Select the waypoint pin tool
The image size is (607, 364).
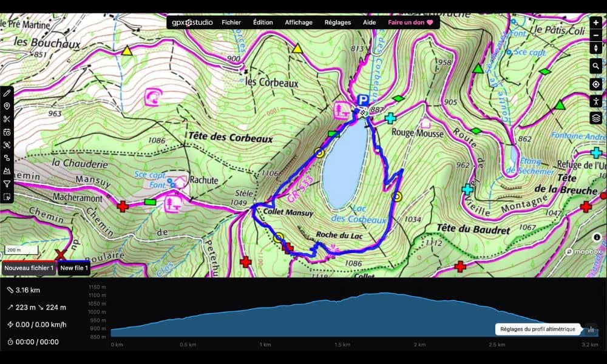pos(7,106)
